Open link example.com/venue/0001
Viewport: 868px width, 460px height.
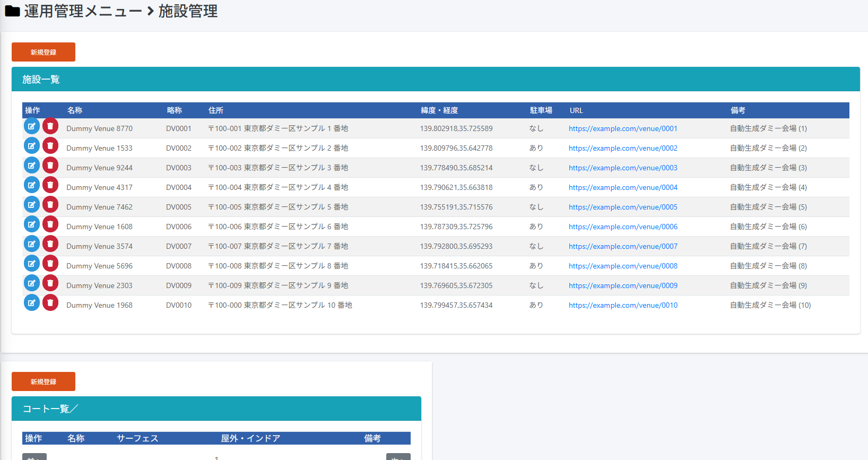click(x=623, y=128)
